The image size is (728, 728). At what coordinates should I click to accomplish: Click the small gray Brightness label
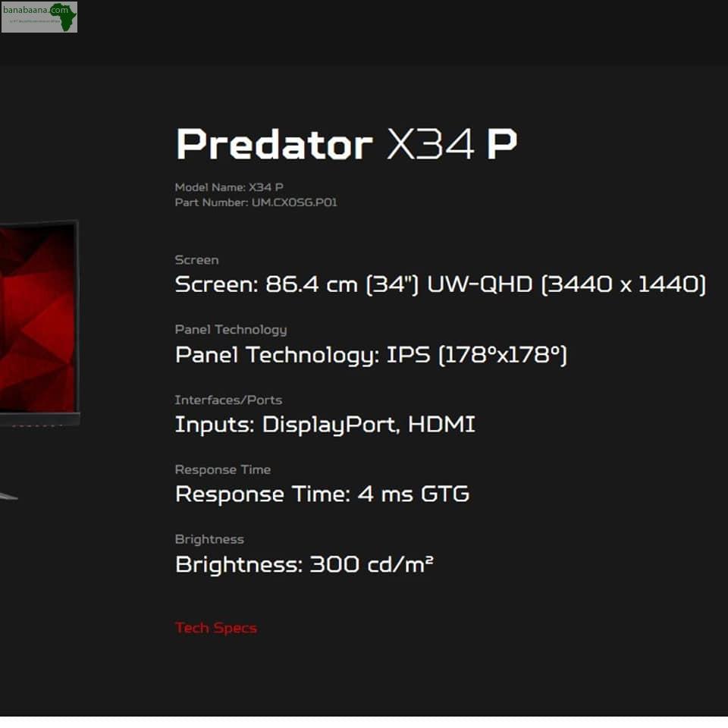[209, 539]
